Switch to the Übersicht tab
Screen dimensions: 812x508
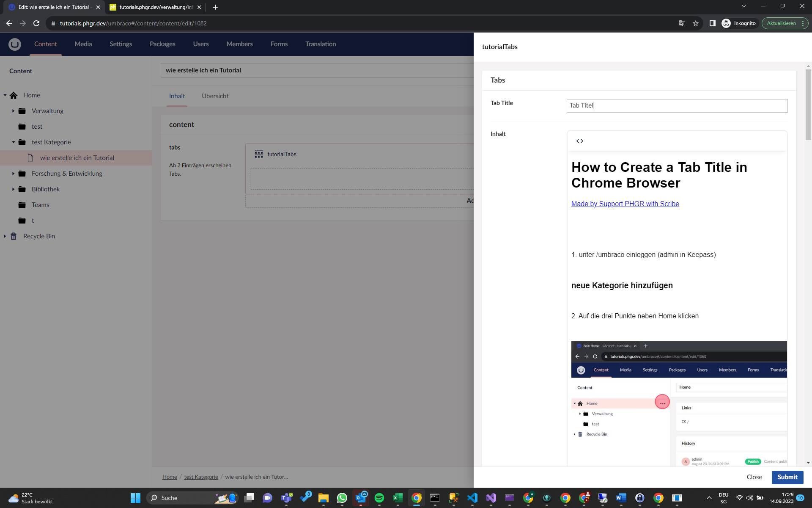[x=215, y=96]
